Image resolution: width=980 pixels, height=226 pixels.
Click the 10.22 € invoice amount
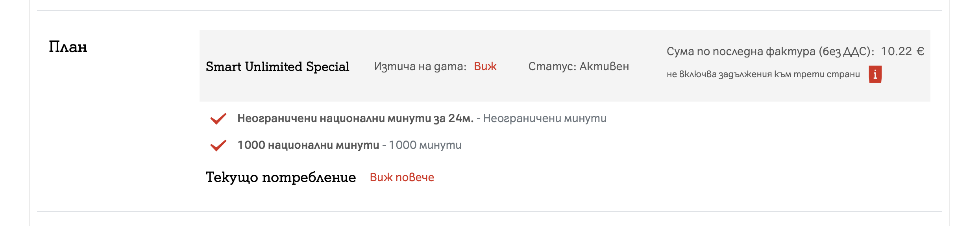[896, 51]
